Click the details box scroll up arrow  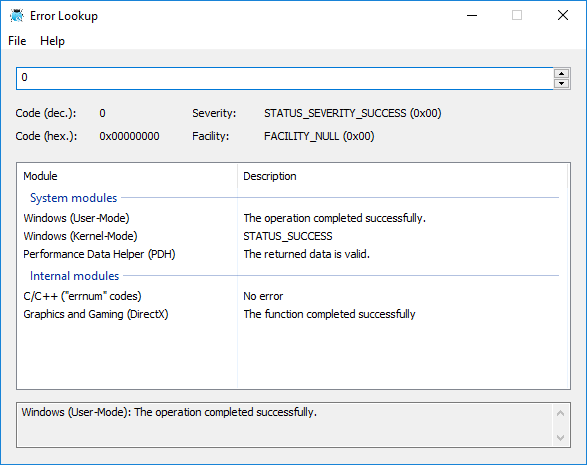tap(560, 413)
